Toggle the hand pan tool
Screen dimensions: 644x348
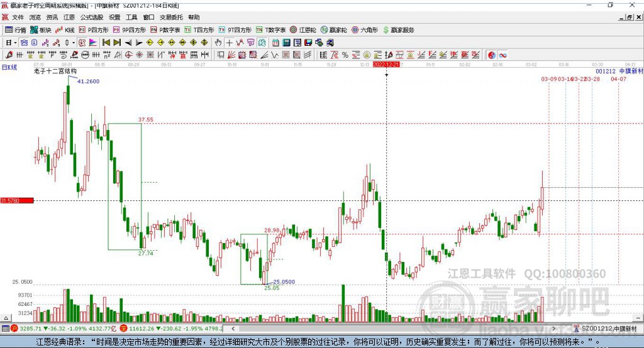[218, 43]
